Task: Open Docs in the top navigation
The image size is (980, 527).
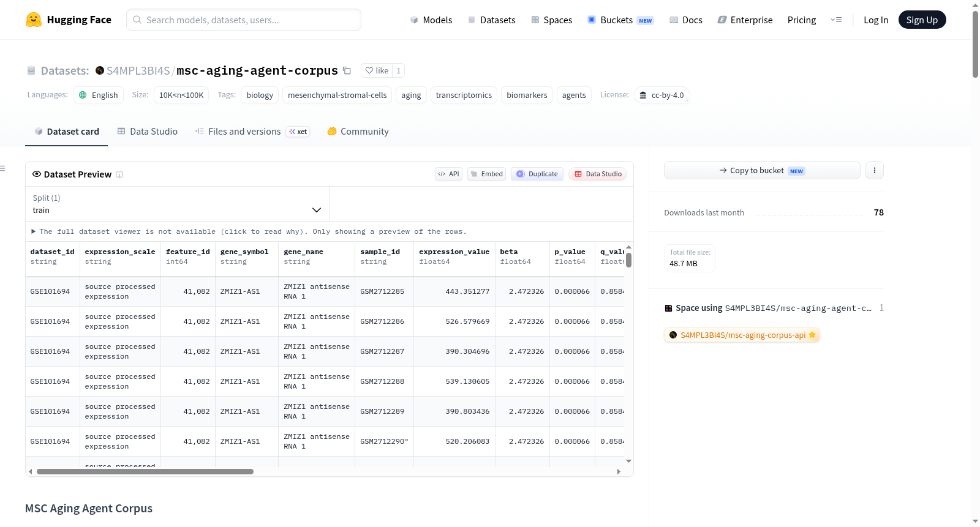Action: 686,20
